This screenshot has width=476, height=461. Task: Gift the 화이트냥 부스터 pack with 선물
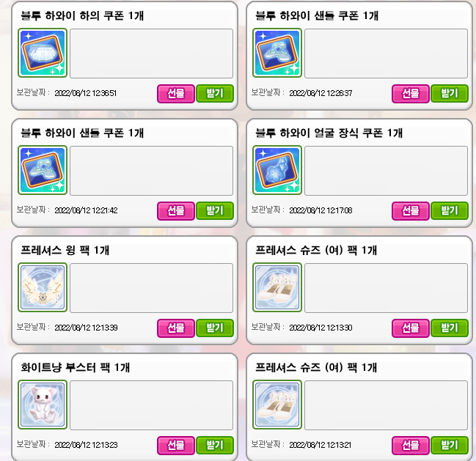pos(176,445)
